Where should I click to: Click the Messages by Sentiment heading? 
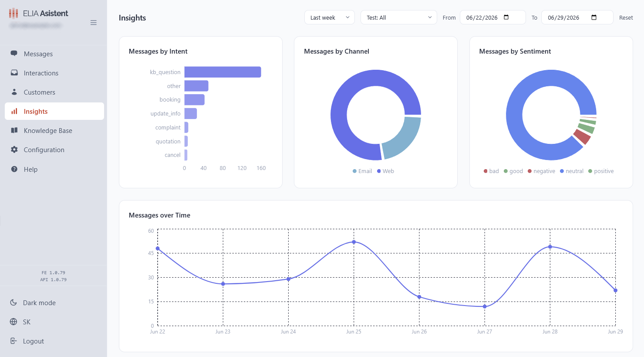[x=515, y=51]
